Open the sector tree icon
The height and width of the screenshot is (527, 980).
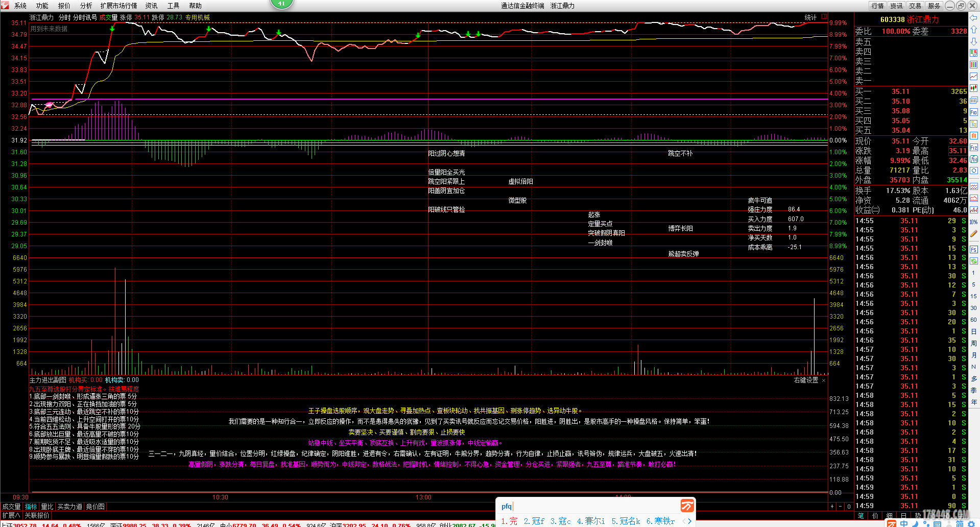974,124
